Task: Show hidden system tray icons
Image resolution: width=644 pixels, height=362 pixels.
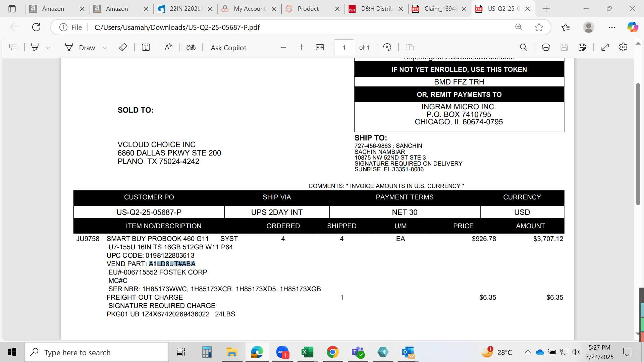Action: (x=528, y=352)
